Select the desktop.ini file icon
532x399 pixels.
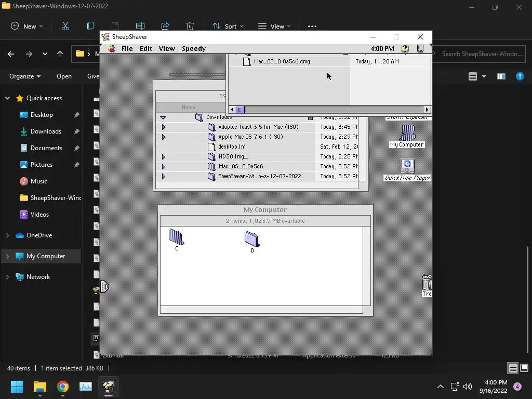pos(211,147)
